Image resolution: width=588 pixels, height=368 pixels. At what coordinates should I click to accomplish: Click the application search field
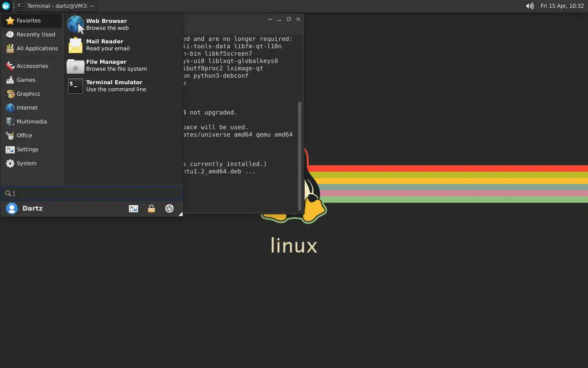click(x=92, y=193)
